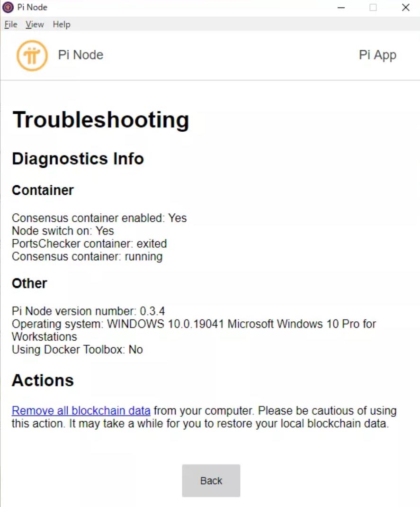Click Remove all blockchain data link
Screen dimensions: 420x507
coord(81,411)
